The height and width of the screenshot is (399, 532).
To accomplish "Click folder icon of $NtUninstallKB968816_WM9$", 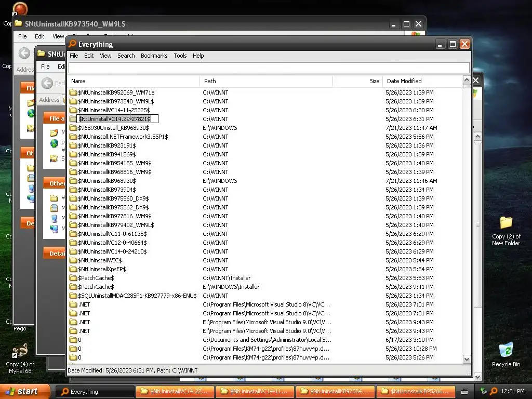I will pyautogui.click(x=73, y=171).
